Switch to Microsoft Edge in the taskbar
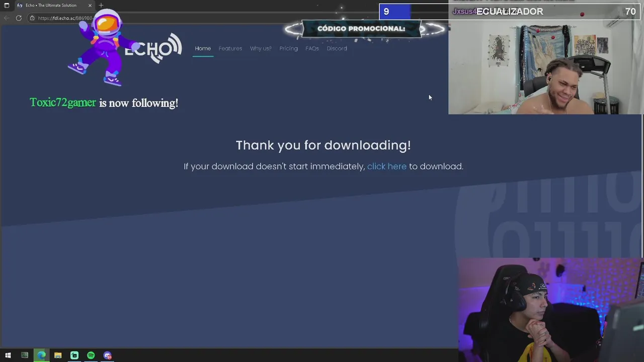 41,355
